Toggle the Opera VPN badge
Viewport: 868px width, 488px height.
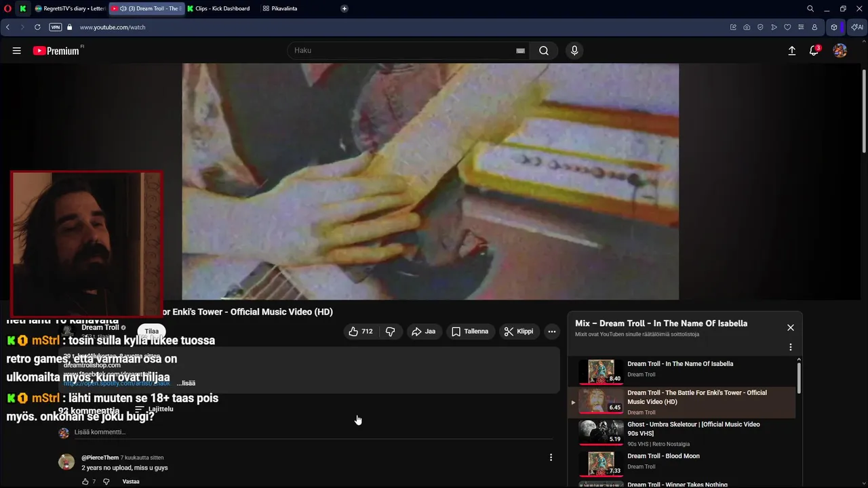56,27
